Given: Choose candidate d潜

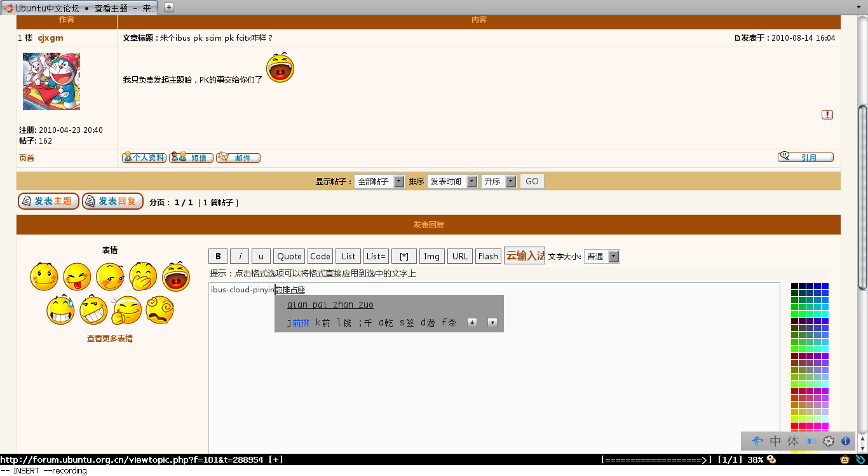Looking at the screenshot, I should (428, 323).
